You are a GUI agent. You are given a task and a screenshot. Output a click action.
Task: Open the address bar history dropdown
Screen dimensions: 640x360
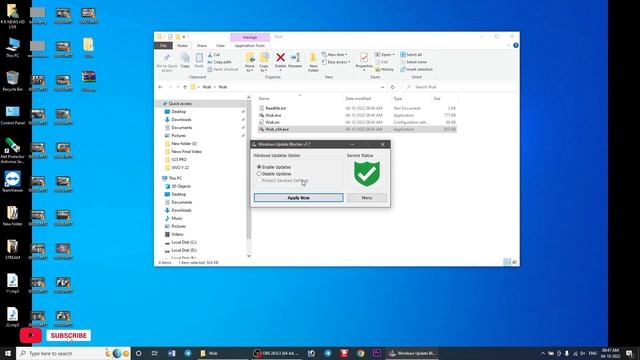(382, 87)
